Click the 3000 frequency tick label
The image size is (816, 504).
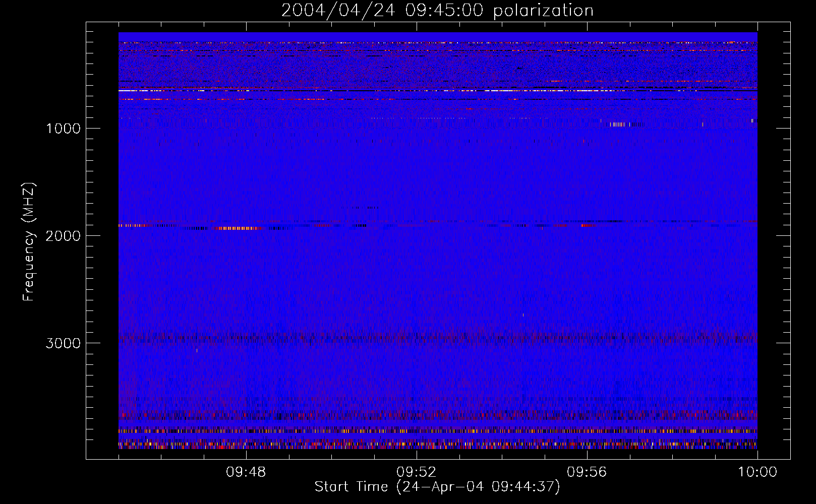[63, 343]
